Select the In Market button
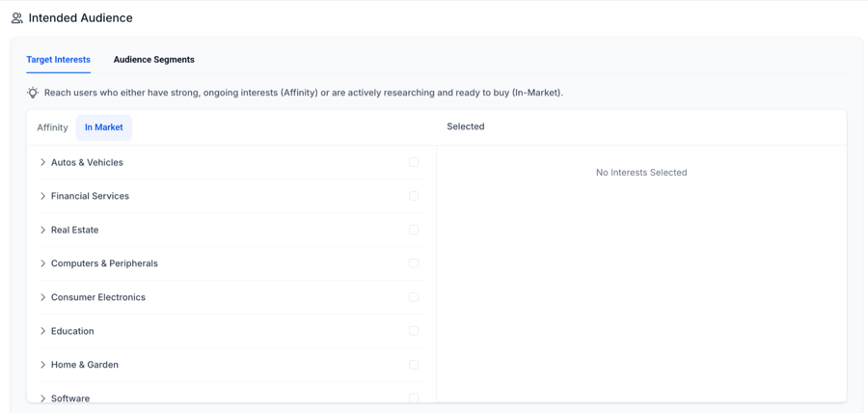The height and width of the screenshot is (413, 868). point(103,127)
